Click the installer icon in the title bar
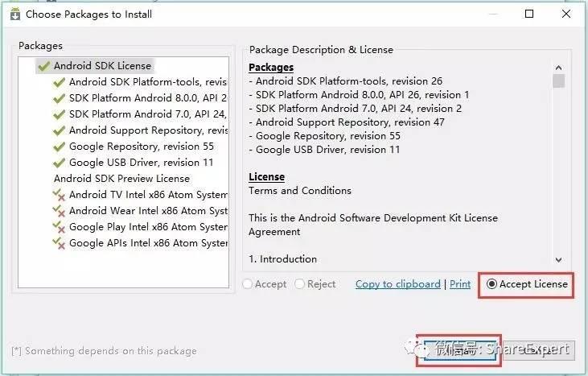The width and height of the screenshot is (588, 376). (14, 14)
